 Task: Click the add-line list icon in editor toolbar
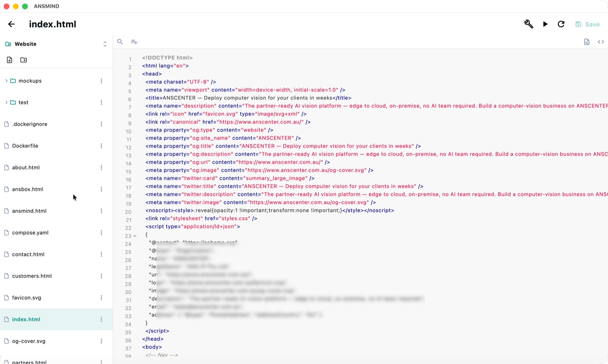[134, 42]
